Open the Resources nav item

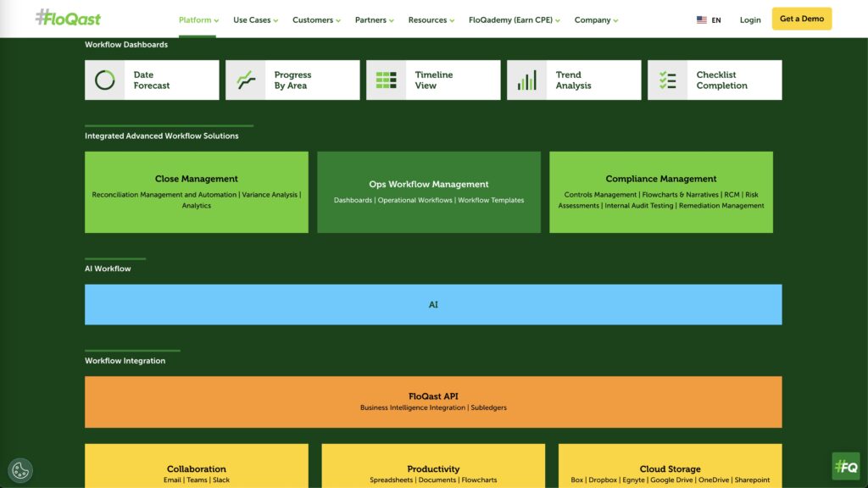point(427,20)
